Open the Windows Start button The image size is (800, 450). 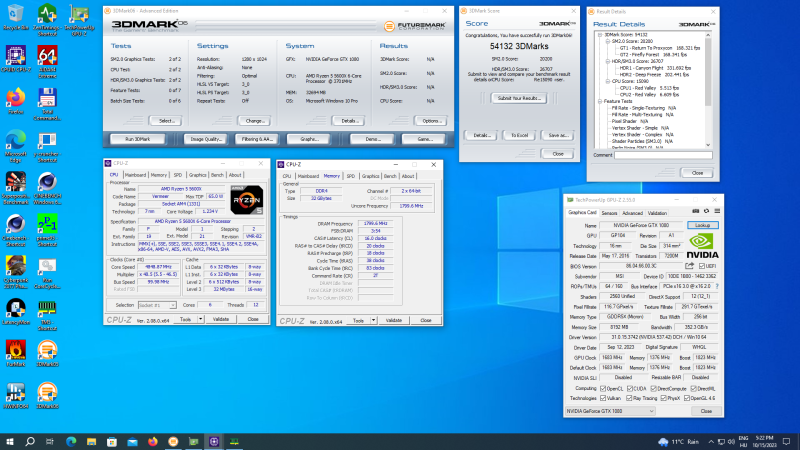point(9,441)
